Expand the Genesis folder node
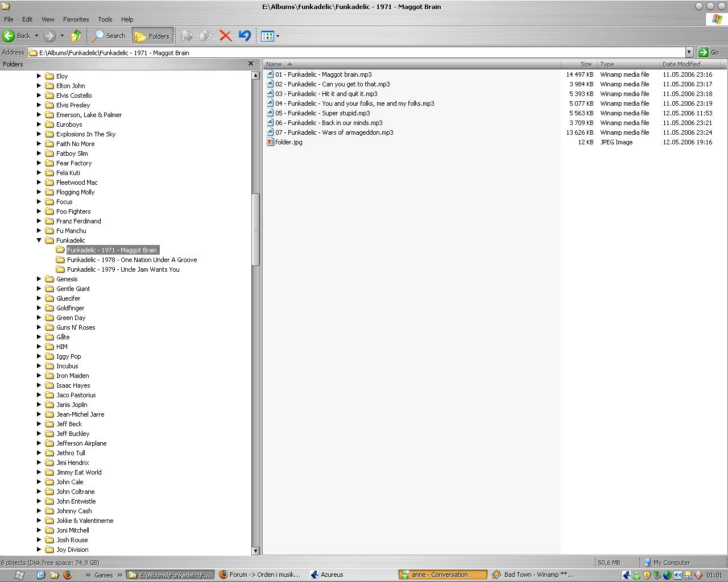This screenshot has width=728, height=582. point(39,279)
